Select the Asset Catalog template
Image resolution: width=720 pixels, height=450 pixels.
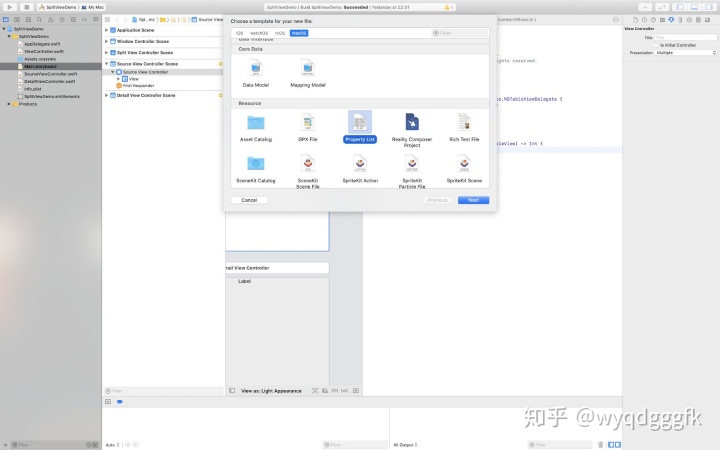tap(256, 128)
